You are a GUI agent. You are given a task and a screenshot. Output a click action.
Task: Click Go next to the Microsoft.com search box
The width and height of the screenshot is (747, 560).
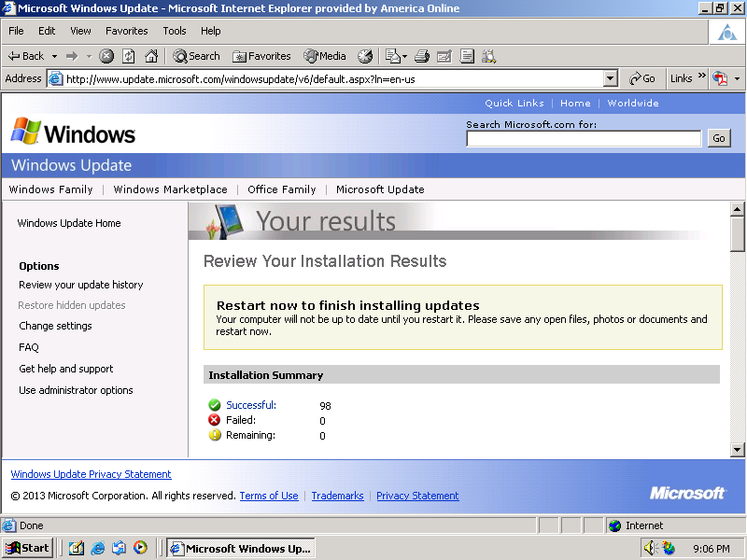tap(719, 138)
